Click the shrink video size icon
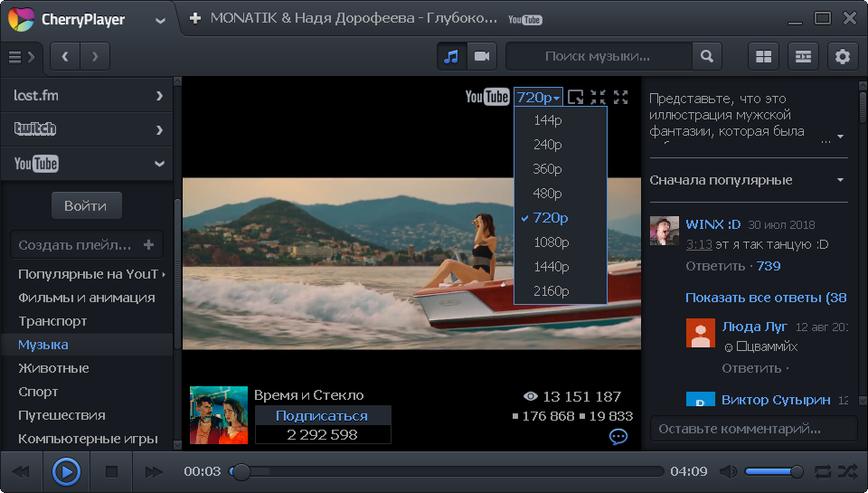Viewport: 868px width, 493px height. coord(598,98)
